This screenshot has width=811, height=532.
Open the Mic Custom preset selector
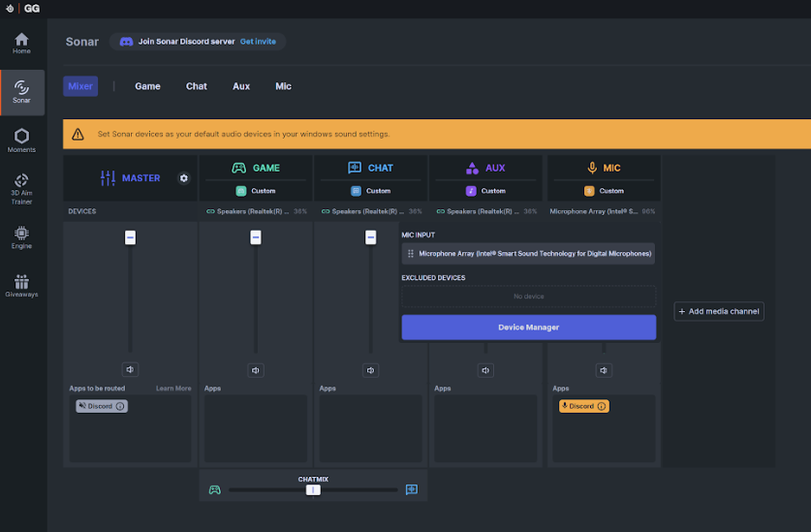pyautogui.click(x=604, y=191)
